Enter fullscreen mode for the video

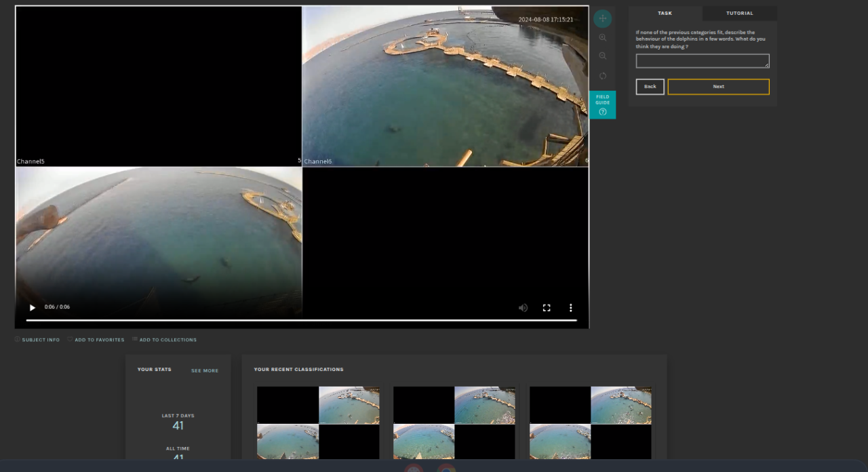(x=547, y=308)
